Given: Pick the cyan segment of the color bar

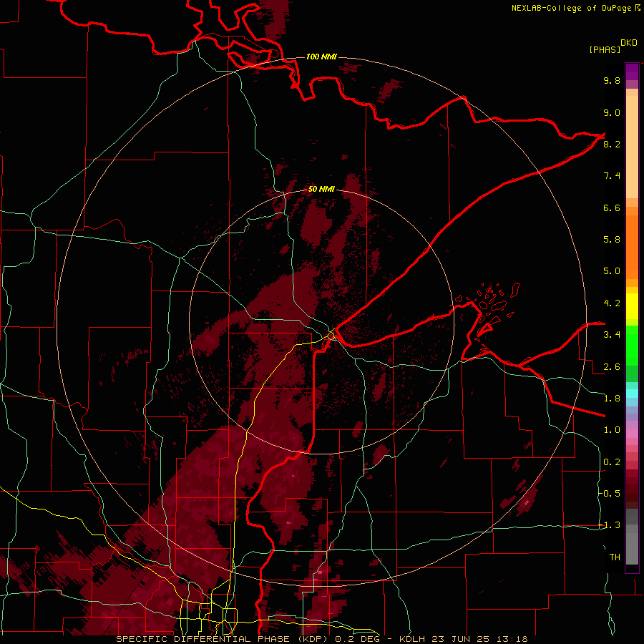Looking at the screenshot, I should (x=632, y=394).
